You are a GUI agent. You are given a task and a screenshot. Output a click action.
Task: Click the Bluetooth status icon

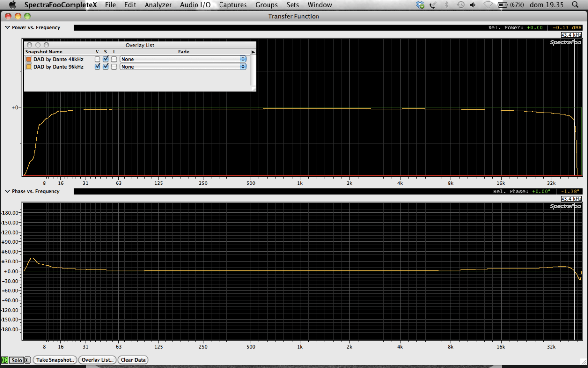click(446, 5)
